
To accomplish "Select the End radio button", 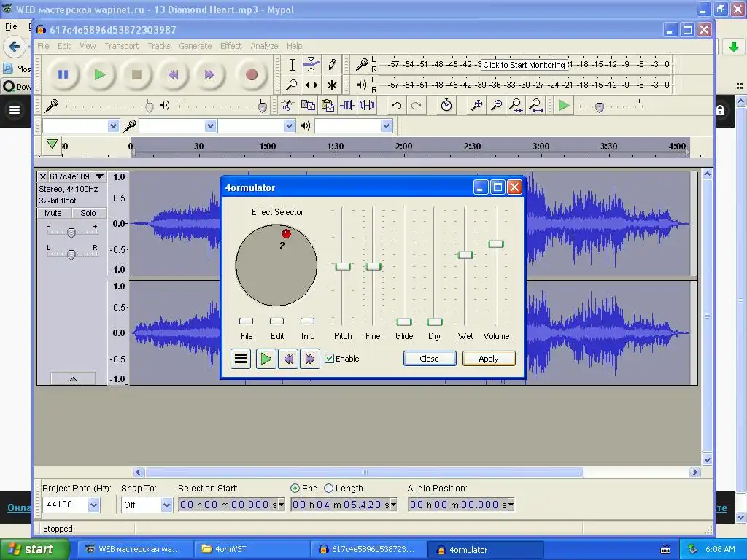I will [295, 489].
